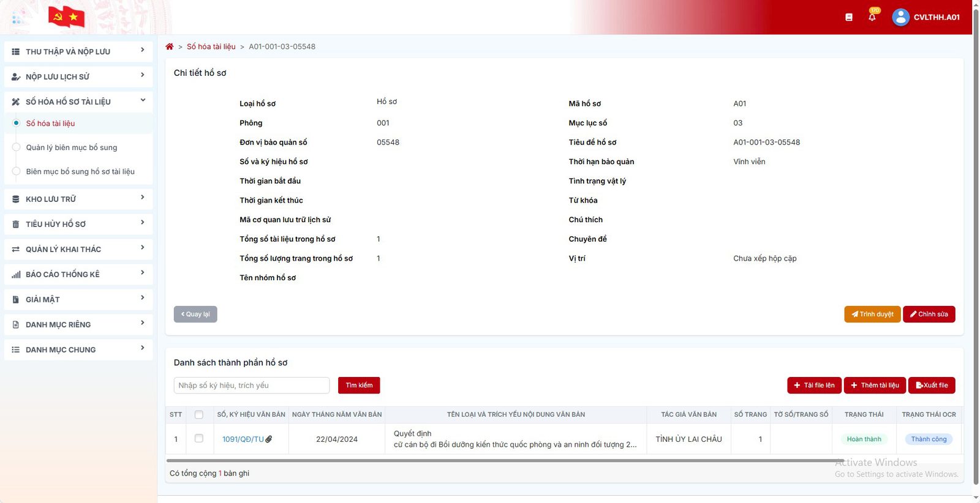The image size is (980, 503).
Task: Expand the THU THẬP VÀ NỘP LƯU chevron
Action: 143,50
